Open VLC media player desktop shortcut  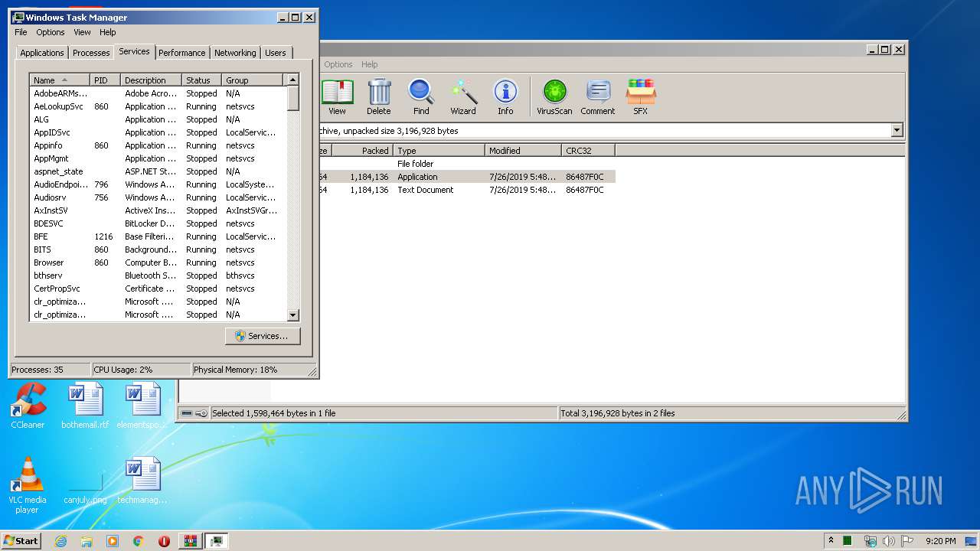click(28, 485)
